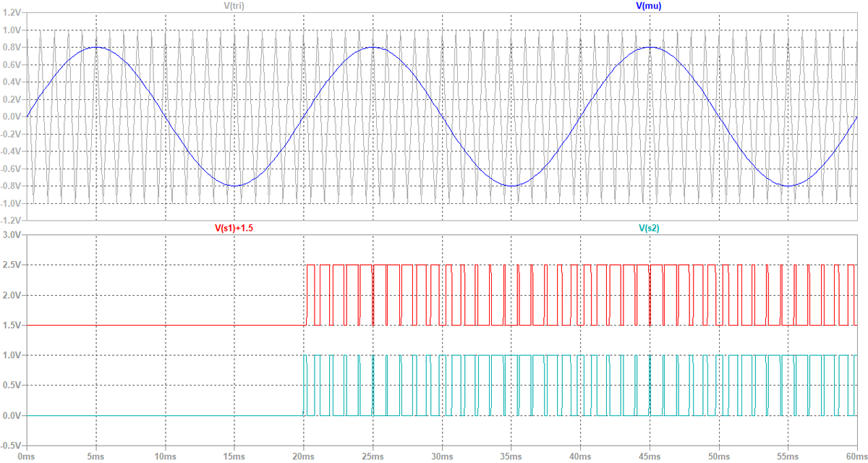Click the 40ms time axis label

580,457
